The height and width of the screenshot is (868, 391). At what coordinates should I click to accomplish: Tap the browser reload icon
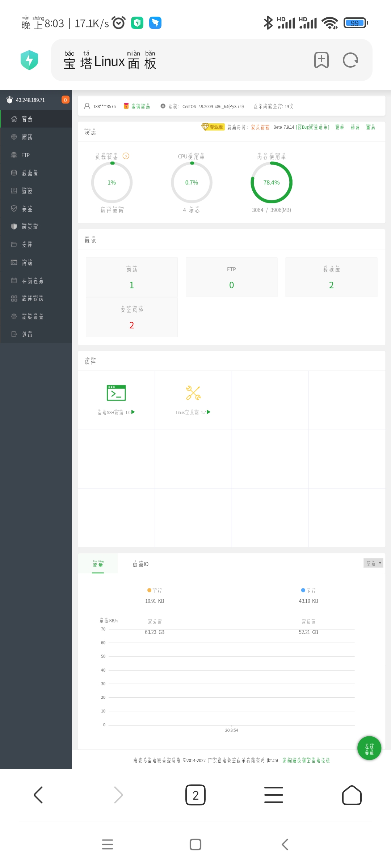tap(350, 60)
